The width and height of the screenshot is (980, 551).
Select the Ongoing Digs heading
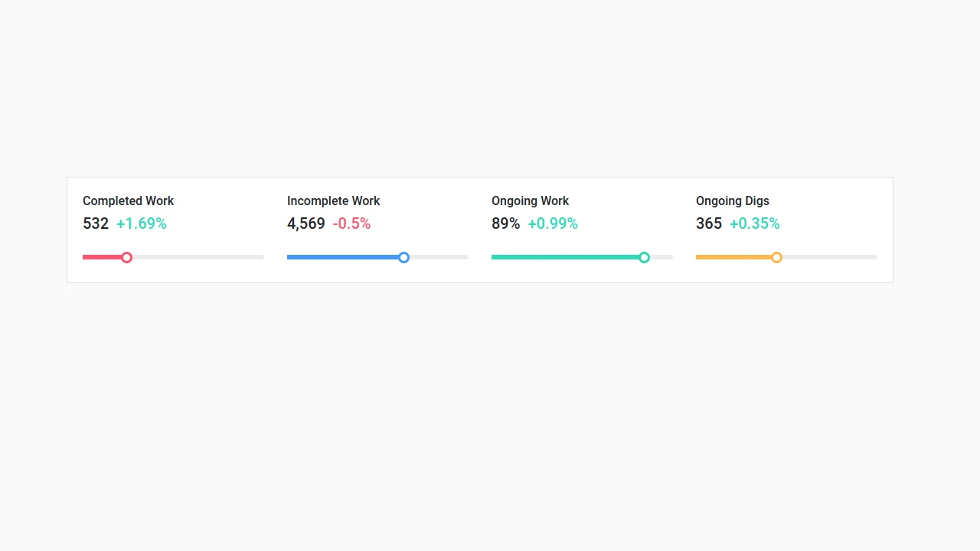coord(732,201)
